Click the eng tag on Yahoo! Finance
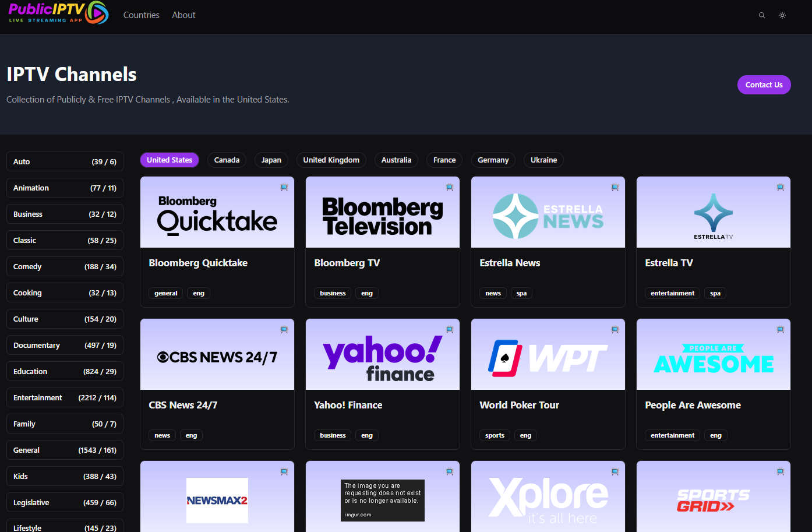The height and width of the screenshot is (532, 812). click(366, 435)
